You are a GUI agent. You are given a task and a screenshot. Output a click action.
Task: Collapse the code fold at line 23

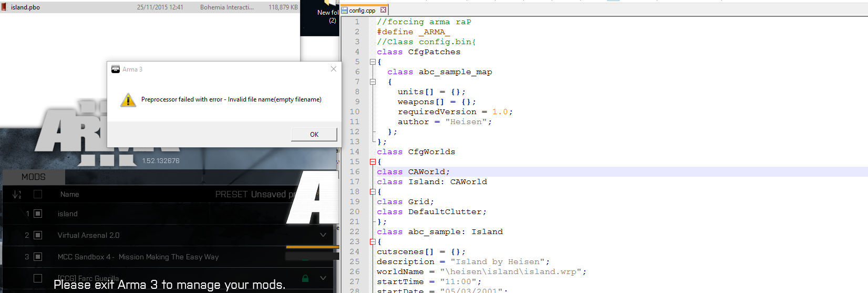[x=373, y=241]
